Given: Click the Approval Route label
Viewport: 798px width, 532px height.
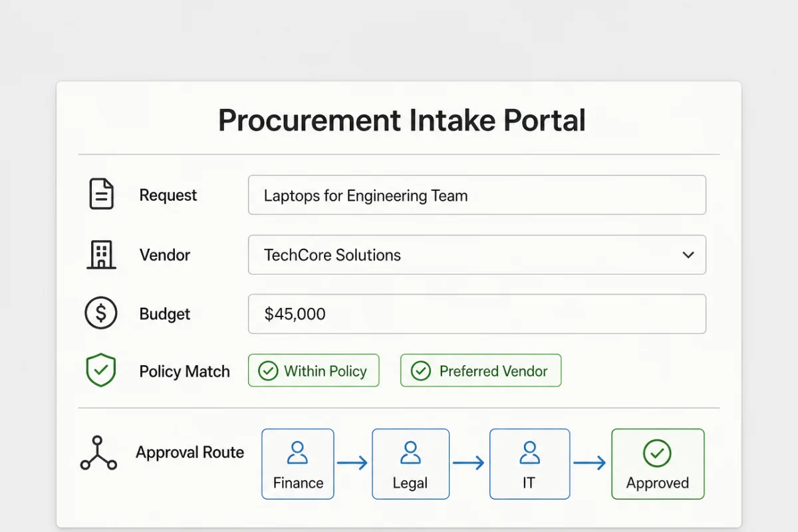Looking at the screenshot, I should pyautogui.click(x=190, y=453).
